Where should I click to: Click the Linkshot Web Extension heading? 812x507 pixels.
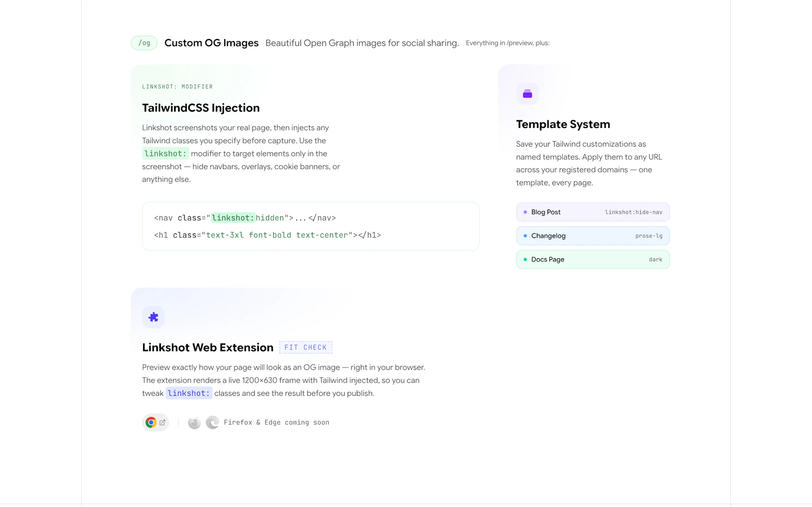click(208, 347)
